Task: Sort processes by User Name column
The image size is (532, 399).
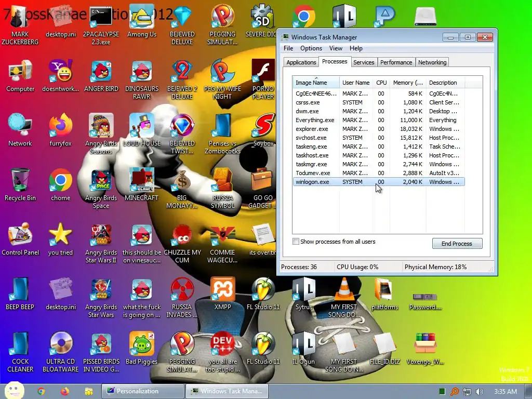Action: pos(356,83)
